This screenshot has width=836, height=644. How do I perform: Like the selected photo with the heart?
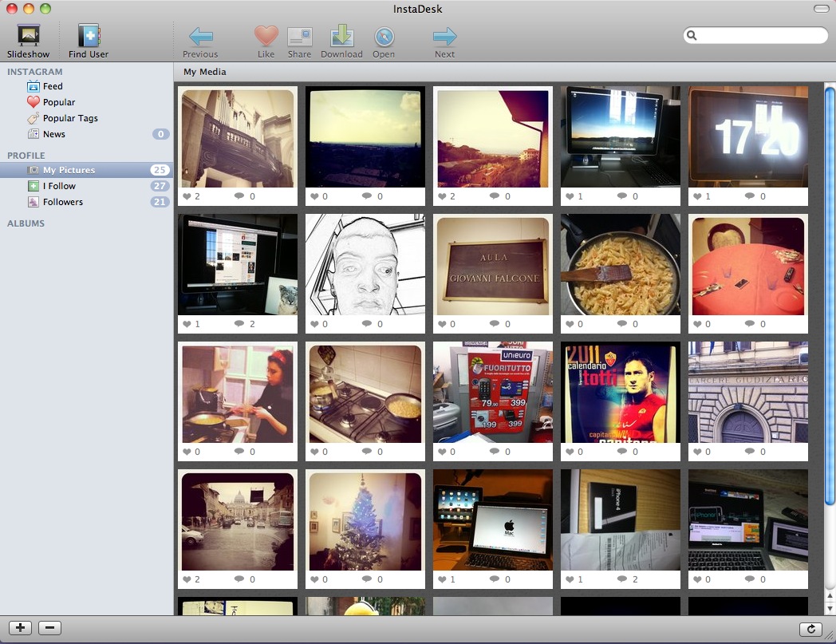[x=266, y=41]
